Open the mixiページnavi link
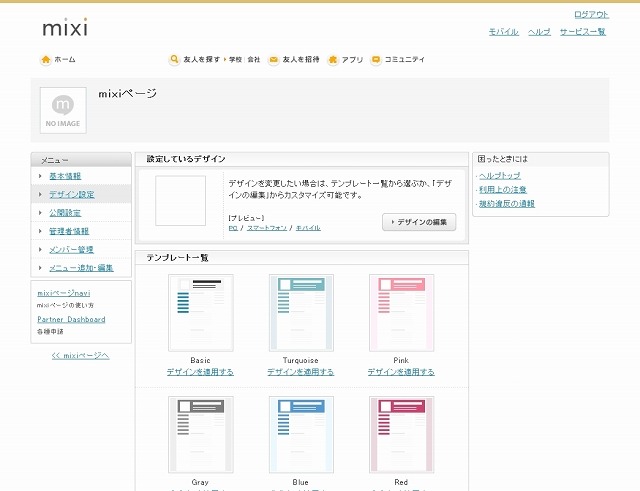 [64, 293]
